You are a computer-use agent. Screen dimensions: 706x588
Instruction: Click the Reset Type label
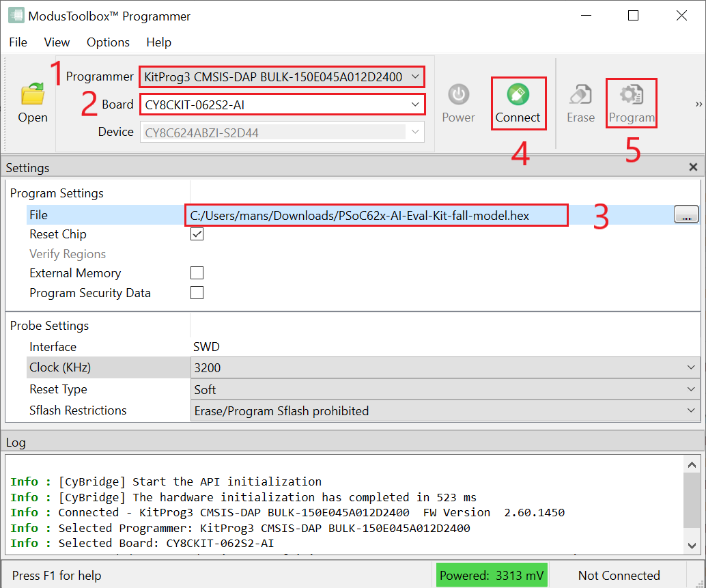pos(58,389)
